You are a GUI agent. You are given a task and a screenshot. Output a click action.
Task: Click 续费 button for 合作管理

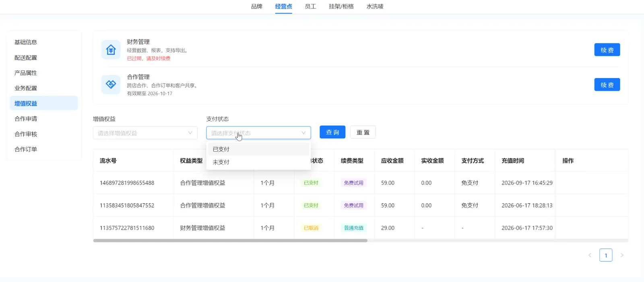[x=607, y=85]
